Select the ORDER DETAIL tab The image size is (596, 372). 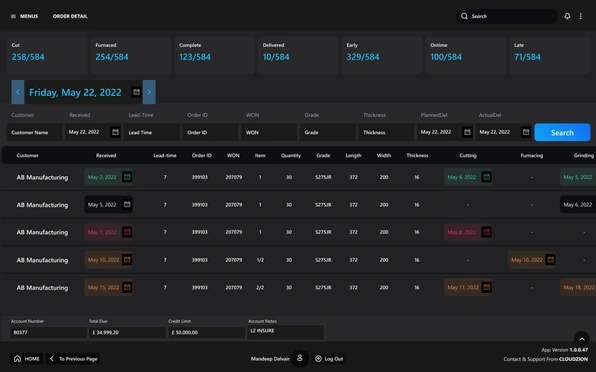click(x=70, y=16)
